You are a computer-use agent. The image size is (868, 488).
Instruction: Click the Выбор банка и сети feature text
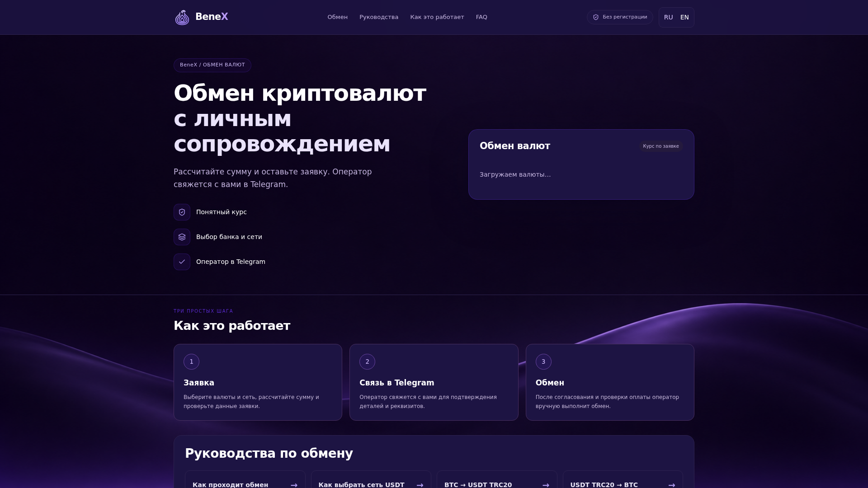tap(229, 237)
